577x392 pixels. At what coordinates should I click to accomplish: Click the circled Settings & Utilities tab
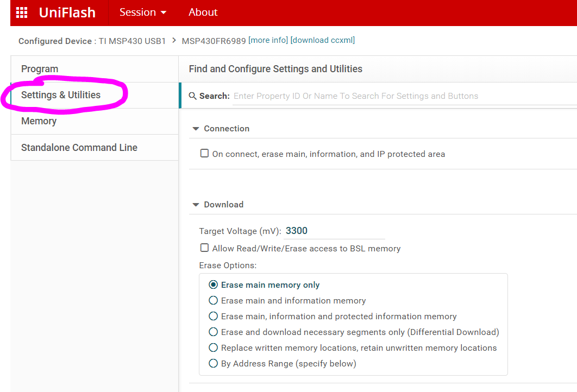61,94
